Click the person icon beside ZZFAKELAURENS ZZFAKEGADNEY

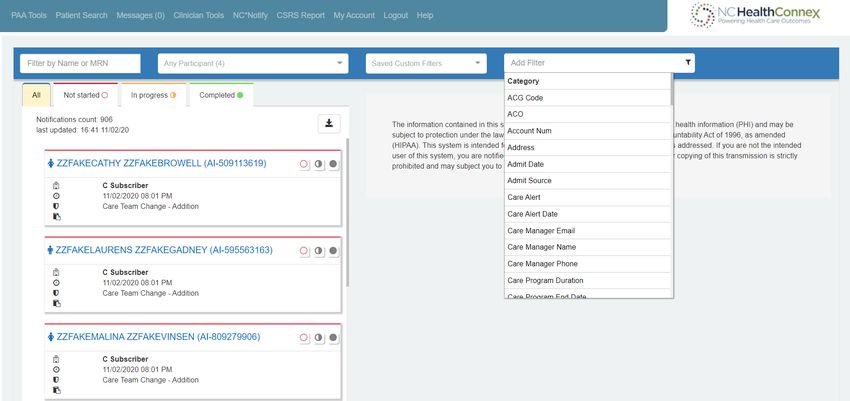pos(50,250)
